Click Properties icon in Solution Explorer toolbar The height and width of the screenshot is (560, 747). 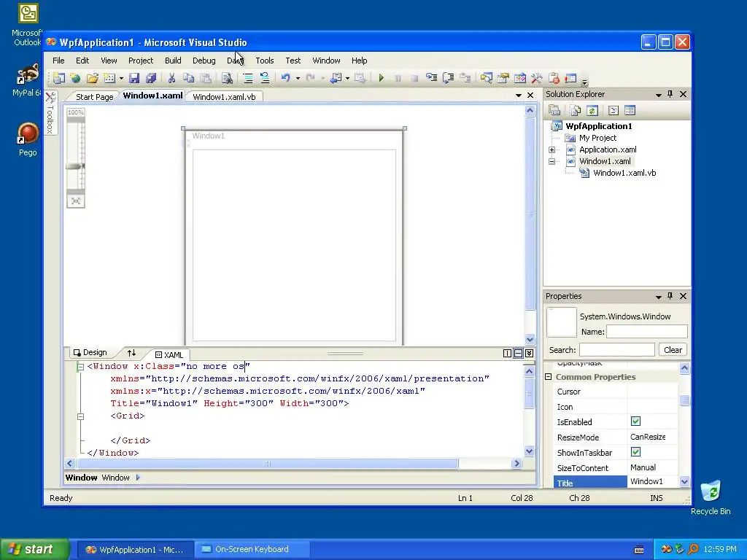tap(554, 111)
